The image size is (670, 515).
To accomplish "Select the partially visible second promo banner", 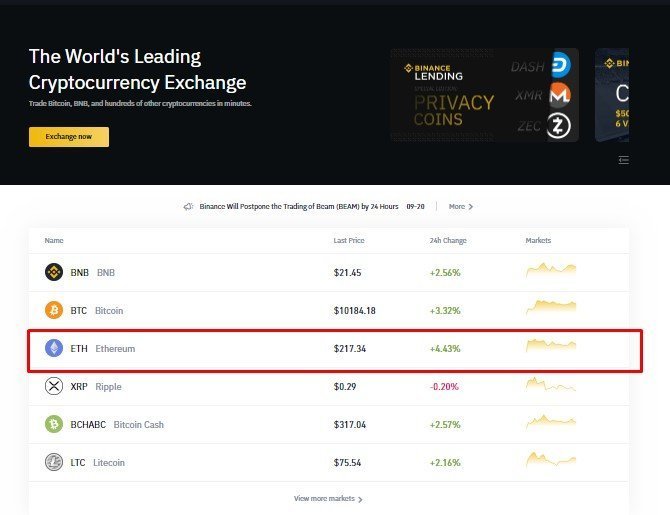I will [612, 95].
